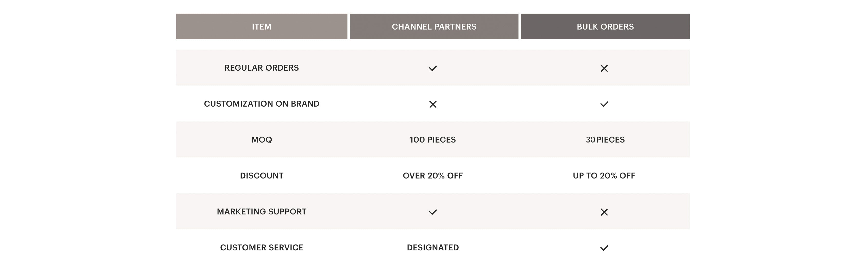The width and height of the screenshot is (868, 264).
Task: Click the MOQ row label
Action: click(x=261, y=140)
